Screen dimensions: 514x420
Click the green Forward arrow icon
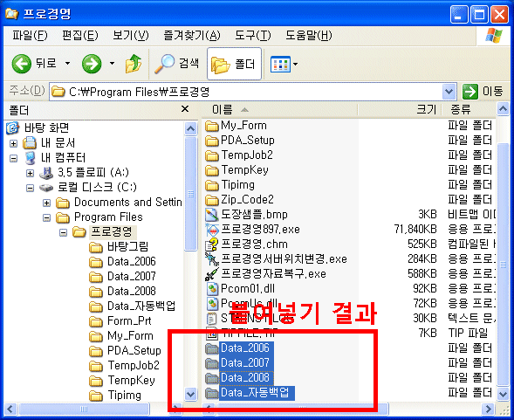pyautogui.click(x=92, y=64)
